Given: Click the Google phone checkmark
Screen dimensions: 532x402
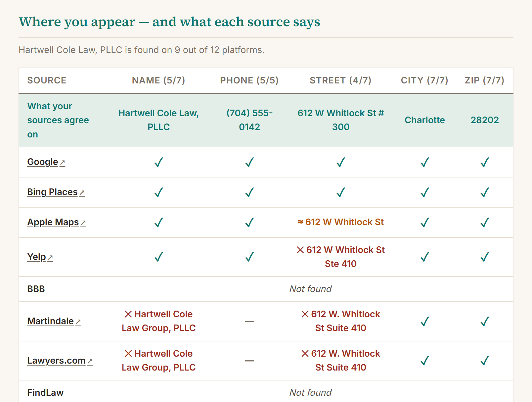Looking at the screenshot, I should pyautogui.click(x=249, y=162).
